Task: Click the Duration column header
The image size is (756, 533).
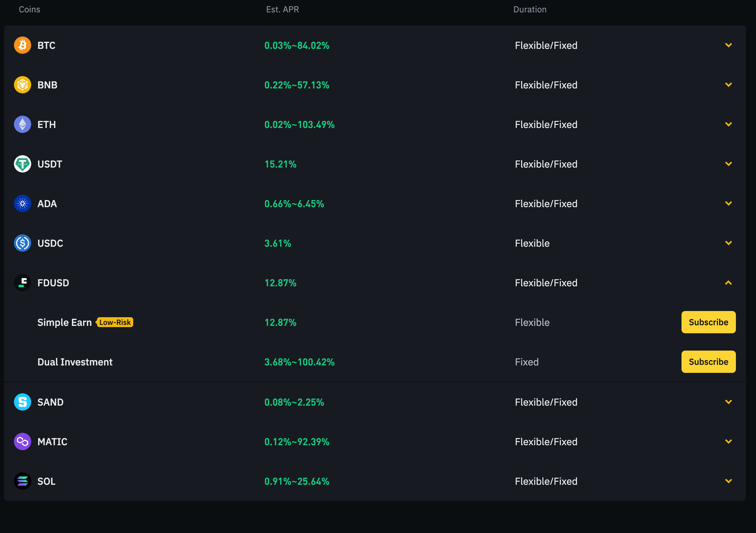Action: pyautogui.click(x=529, y=9)
